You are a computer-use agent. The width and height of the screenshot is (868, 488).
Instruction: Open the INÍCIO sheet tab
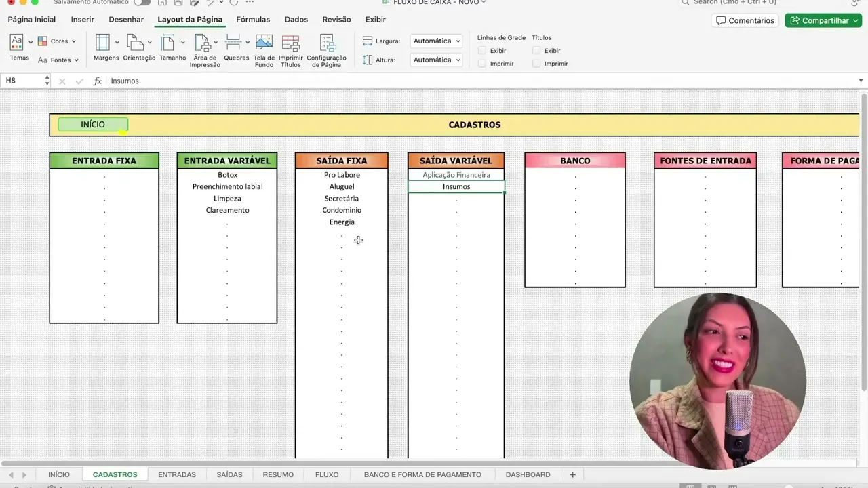coord(59,474)
